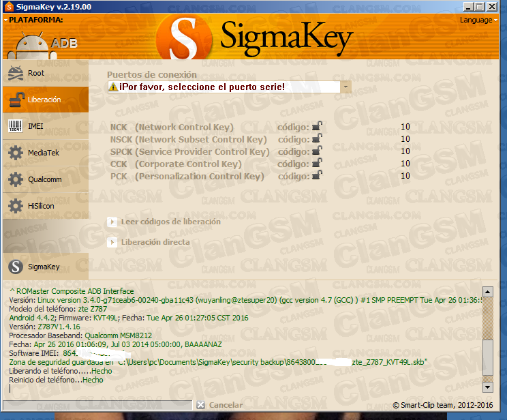Screen dimensions: 507x420
Task: Click the SigmaKey title bar app icon
Action: [x=10, y=6]
